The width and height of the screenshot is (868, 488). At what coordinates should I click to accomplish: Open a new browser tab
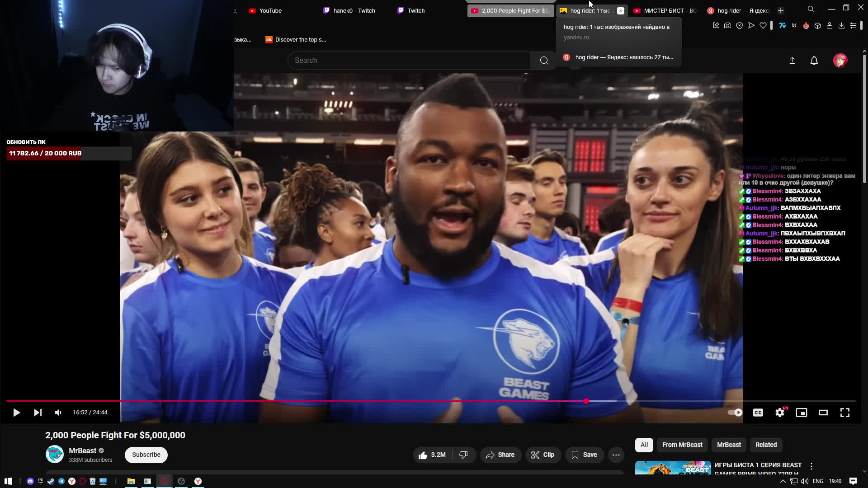point(781,11)
